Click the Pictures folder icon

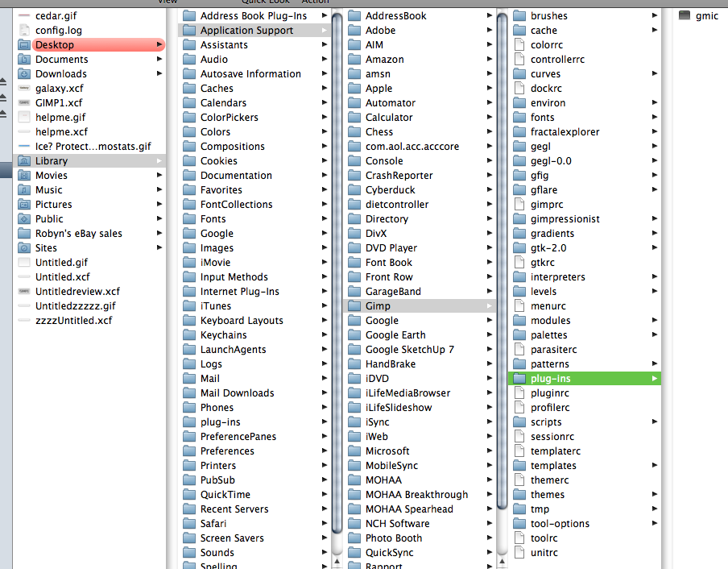point(24,205)
